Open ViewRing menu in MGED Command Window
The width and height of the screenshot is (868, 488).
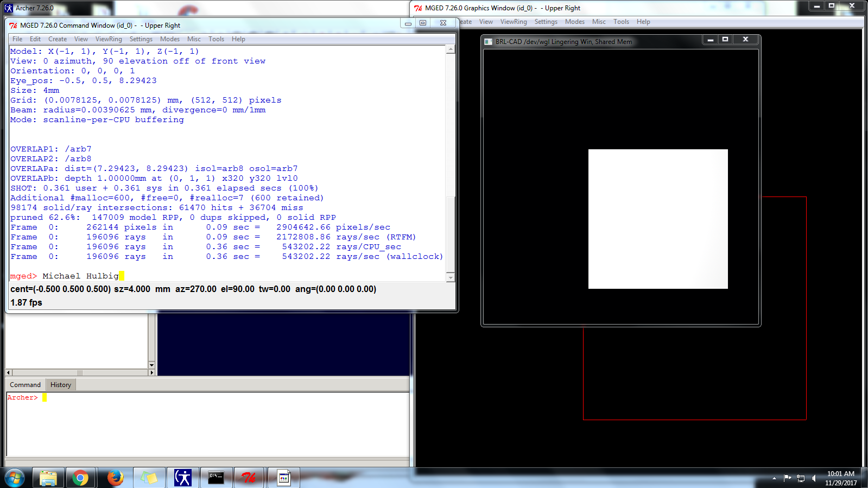109,39
